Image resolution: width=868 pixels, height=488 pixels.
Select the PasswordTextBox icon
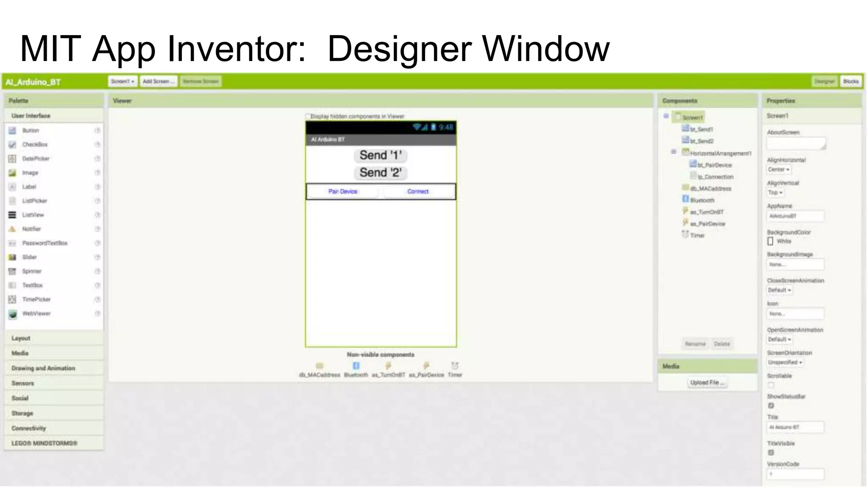pos(13,243)
